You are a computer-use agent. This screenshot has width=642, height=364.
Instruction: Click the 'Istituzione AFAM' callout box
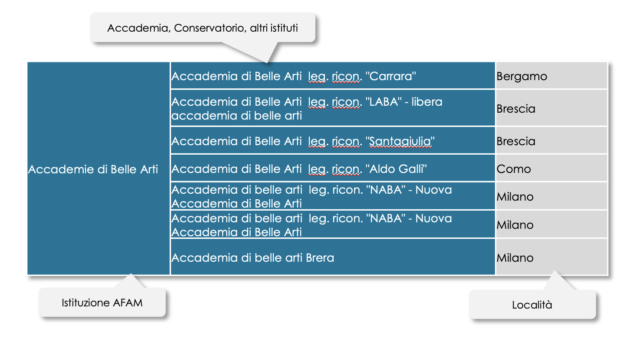coord(102,302)
